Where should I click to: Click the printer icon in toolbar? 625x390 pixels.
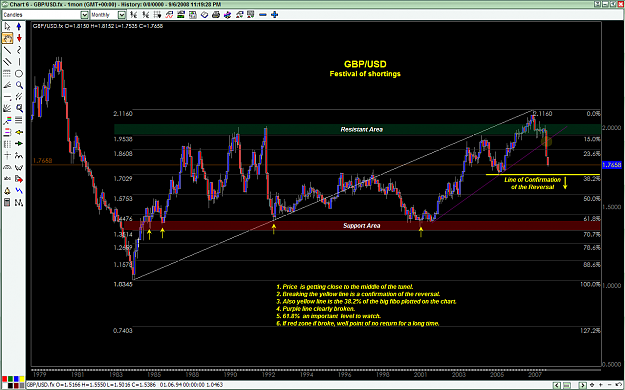click(216, 15)
